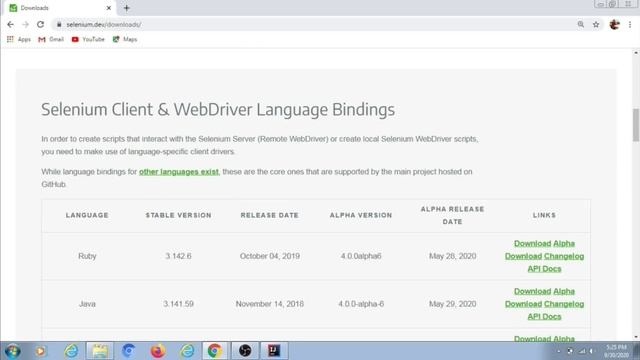Click the taskbar clock and date
The height and width of the screenshot is (360, 640).
[616, 351]
